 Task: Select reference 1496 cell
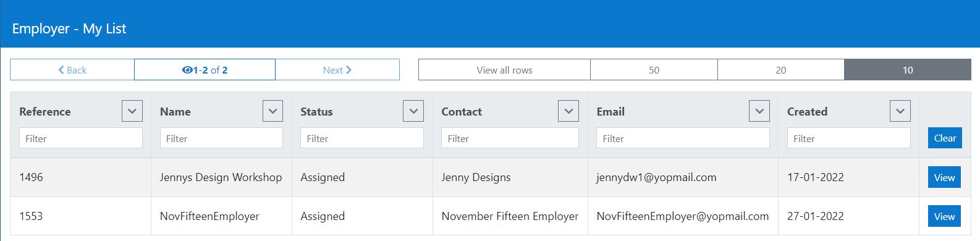tap(31, 177)
